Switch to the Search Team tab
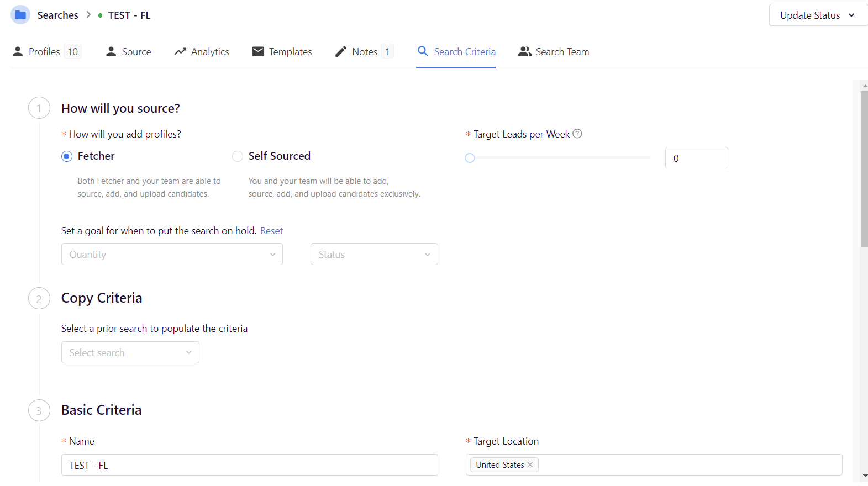868x486 pixels. click(554, 51)
